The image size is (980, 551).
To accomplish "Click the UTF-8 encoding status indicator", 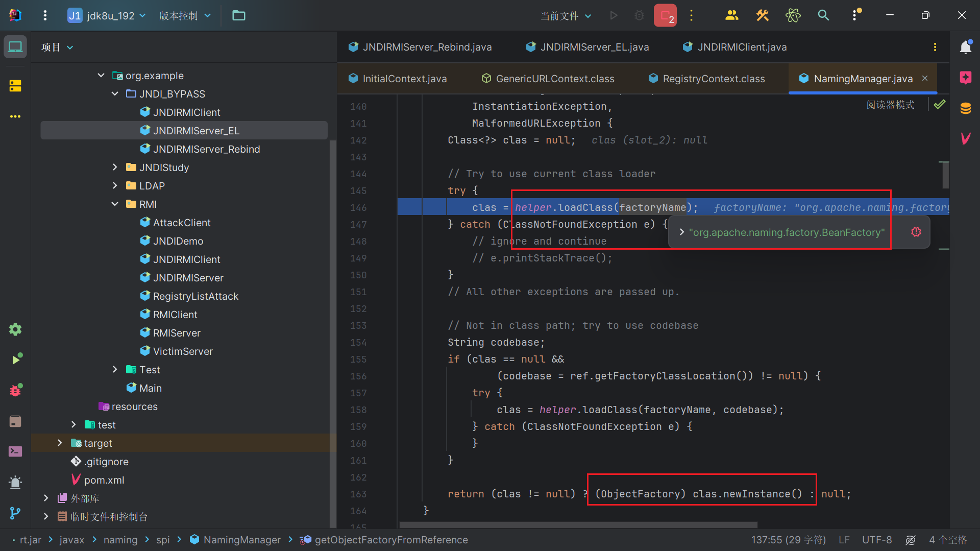I will 876,540.
